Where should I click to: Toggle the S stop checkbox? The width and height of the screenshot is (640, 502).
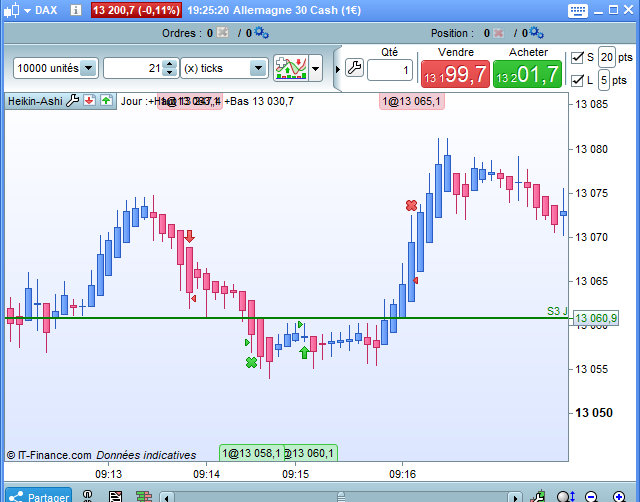pyautogui.click(x=577, y=58)
